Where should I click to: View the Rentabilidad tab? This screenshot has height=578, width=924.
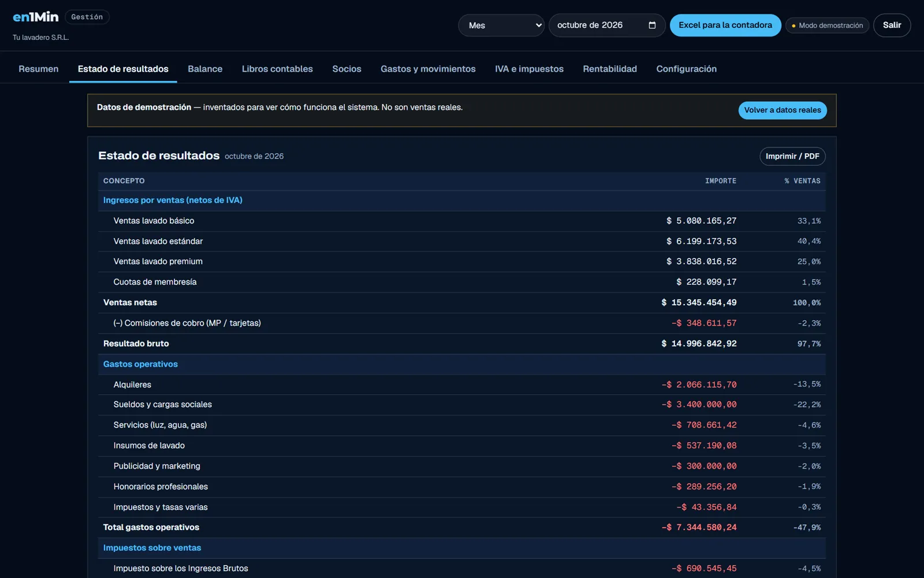pyautogui.click(x=610, y=69)
